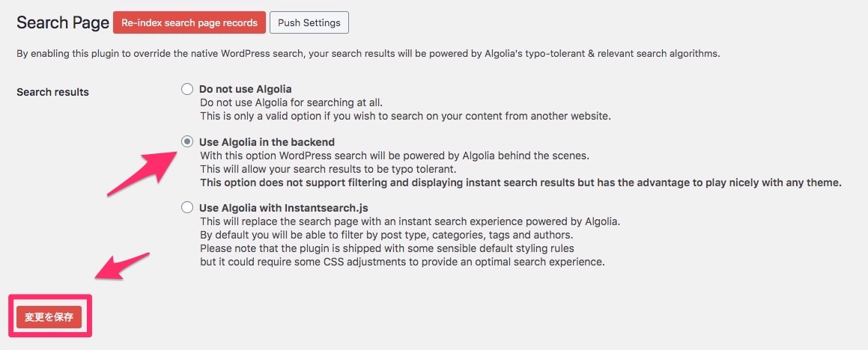Click the "powered by Algolia behind the scenes" description
The image size is (868, 350).
(394, 156)
